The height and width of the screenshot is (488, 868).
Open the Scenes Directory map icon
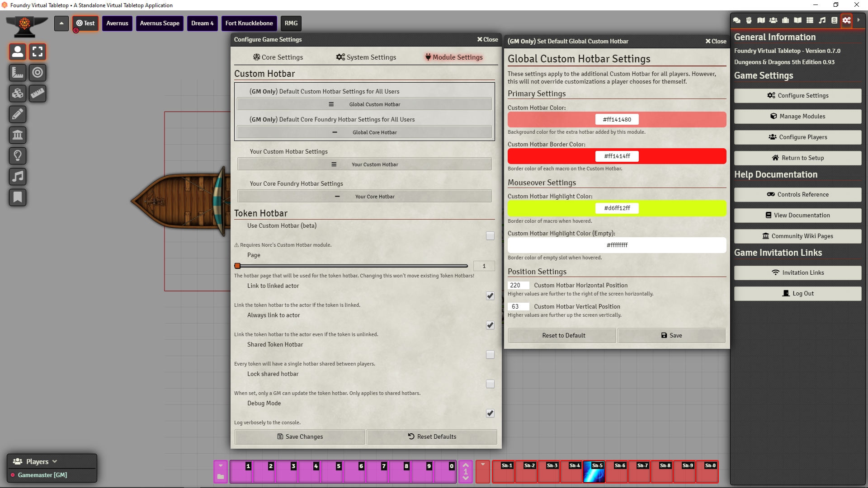click(x=761, y=20)
